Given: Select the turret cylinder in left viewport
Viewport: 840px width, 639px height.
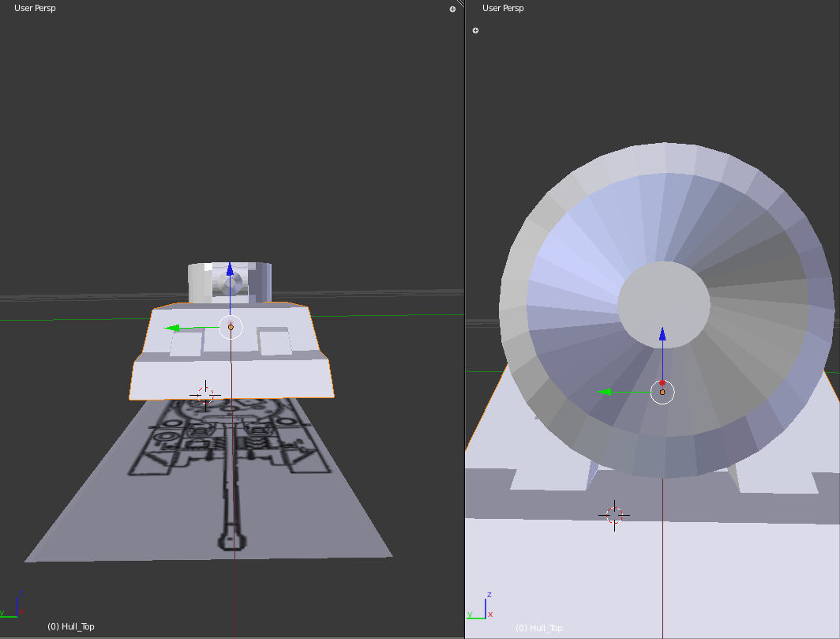Looking at the screenshot, I should [x=201, y=283].
